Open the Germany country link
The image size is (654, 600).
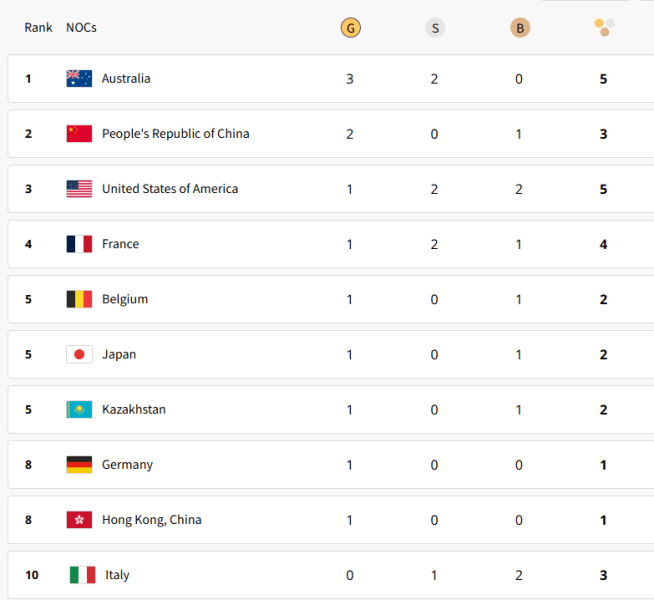pyautogui.click(x=127, y=465)
